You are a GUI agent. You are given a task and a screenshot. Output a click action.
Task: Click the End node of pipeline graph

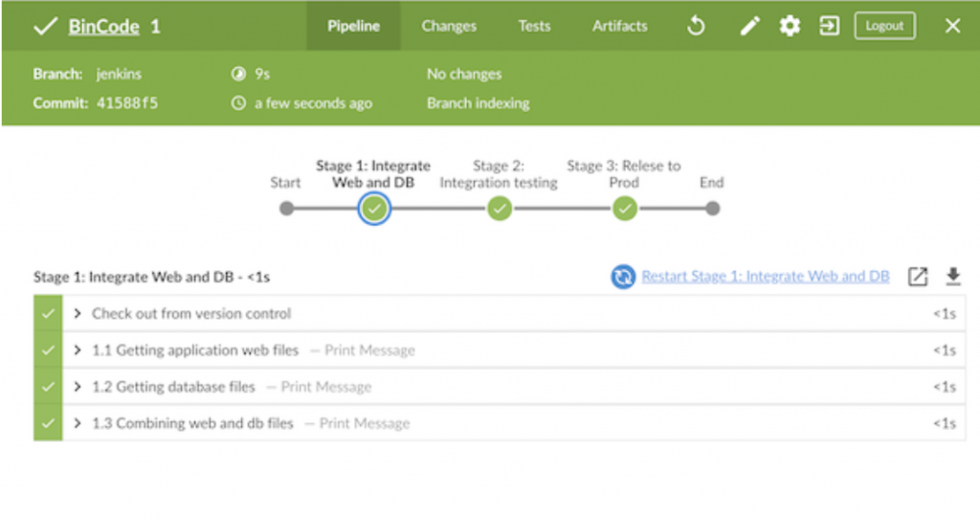(712, 209)
